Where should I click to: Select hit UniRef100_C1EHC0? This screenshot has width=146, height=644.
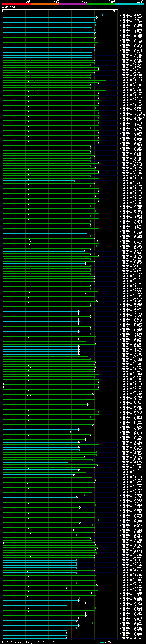(131, 22)
